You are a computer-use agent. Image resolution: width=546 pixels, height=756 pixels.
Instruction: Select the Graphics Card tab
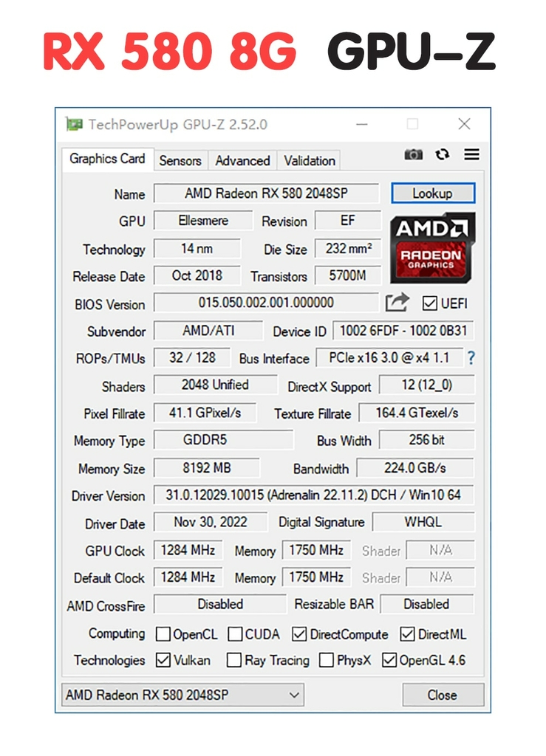point(108,159)
